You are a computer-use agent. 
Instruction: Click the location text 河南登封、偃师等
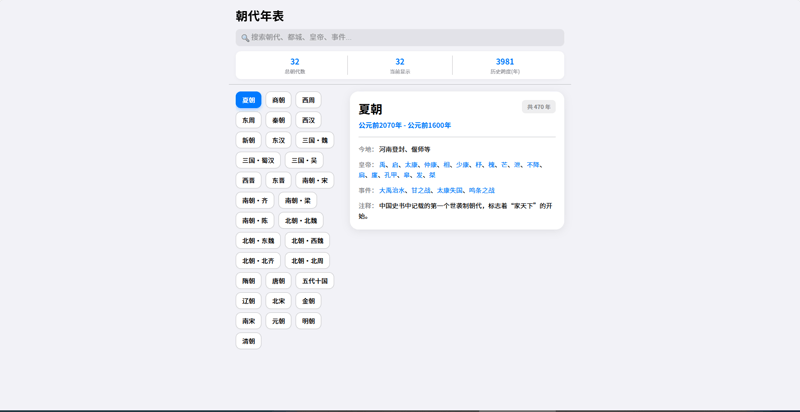(x=405, y=149)
